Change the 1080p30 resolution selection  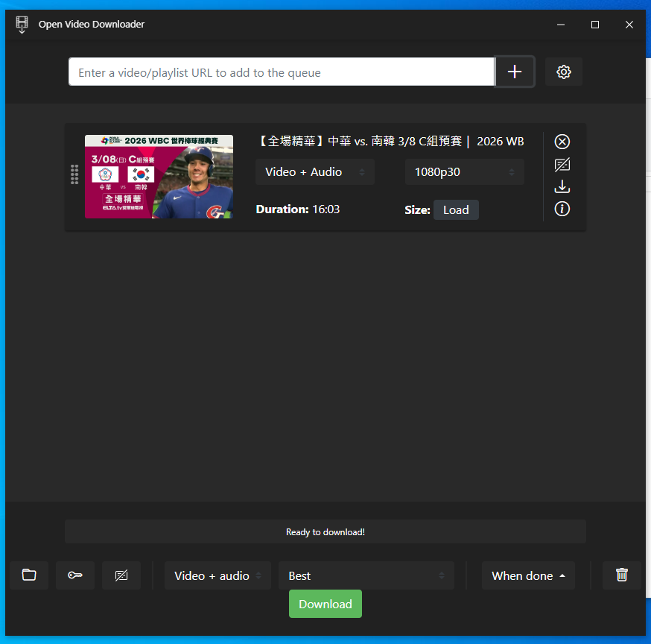pos(464,171)
